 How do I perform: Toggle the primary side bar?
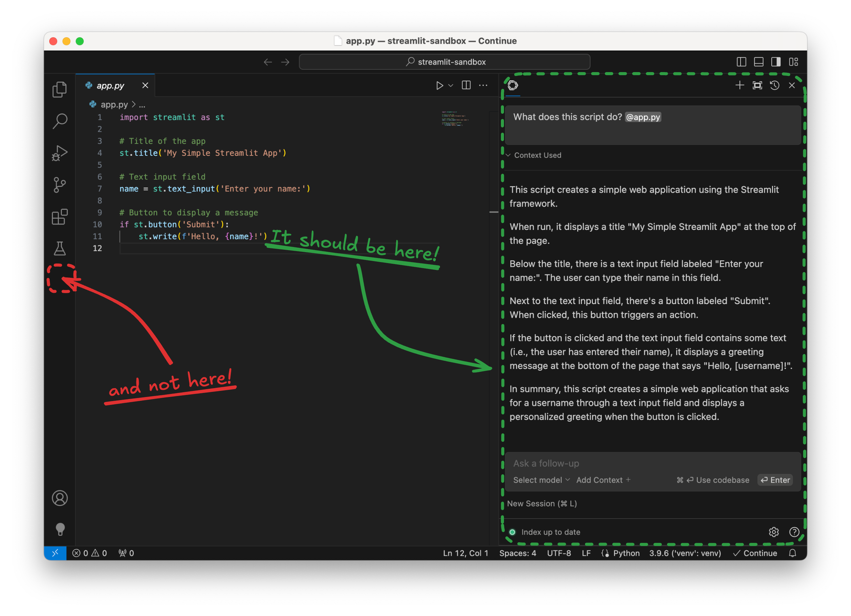coord(741,62)
